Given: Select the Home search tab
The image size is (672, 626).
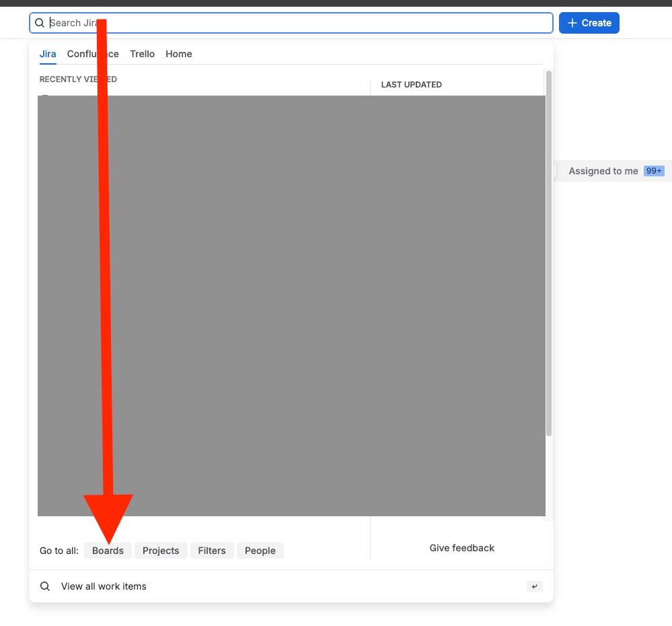Looking at the screenshot, I should tap(179, 54).
